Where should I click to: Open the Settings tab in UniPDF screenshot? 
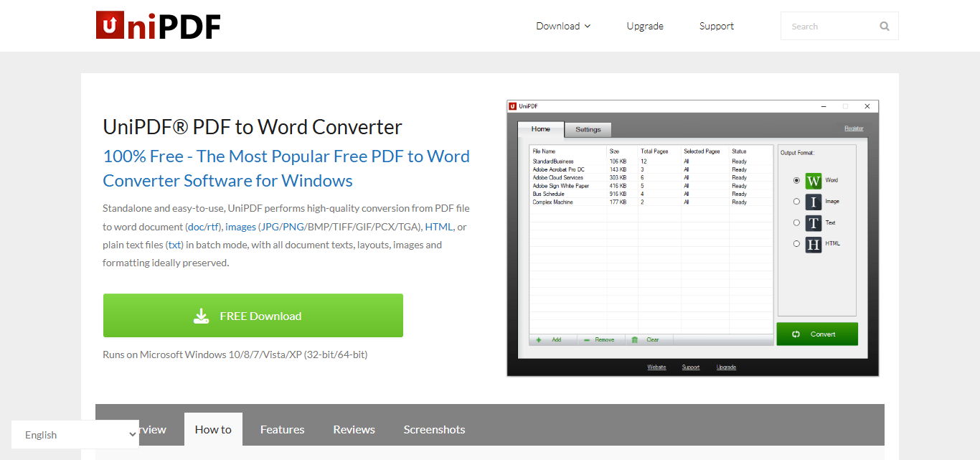pyautogui.click(x=588, y=130)
